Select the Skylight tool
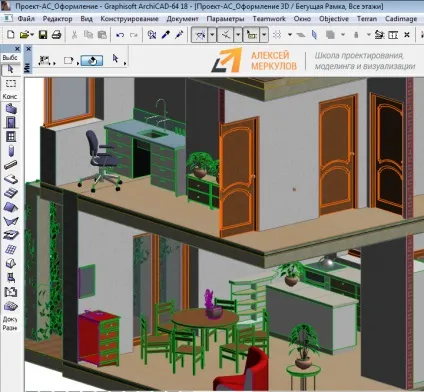Image resolution: width=424 pixels, height=392 pixels. click(x=11, y=235)
